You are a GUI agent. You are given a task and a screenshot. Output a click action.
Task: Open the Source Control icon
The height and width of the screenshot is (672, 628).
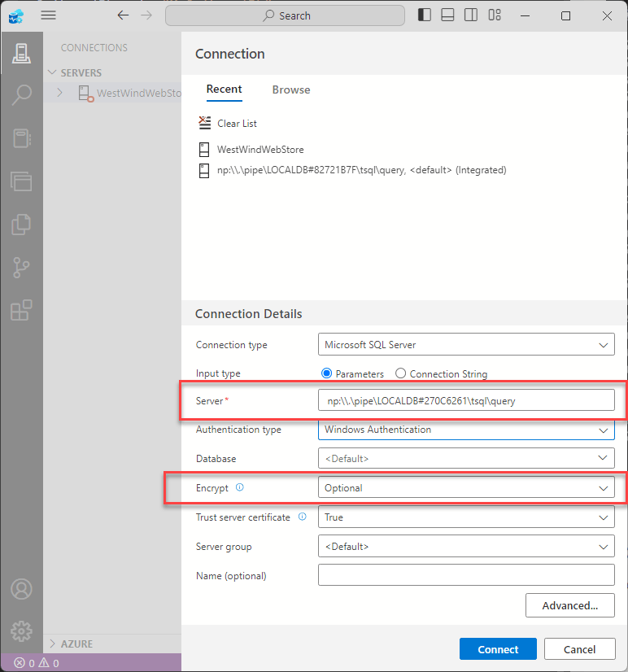pyautogui.click(x=21, y=267)
